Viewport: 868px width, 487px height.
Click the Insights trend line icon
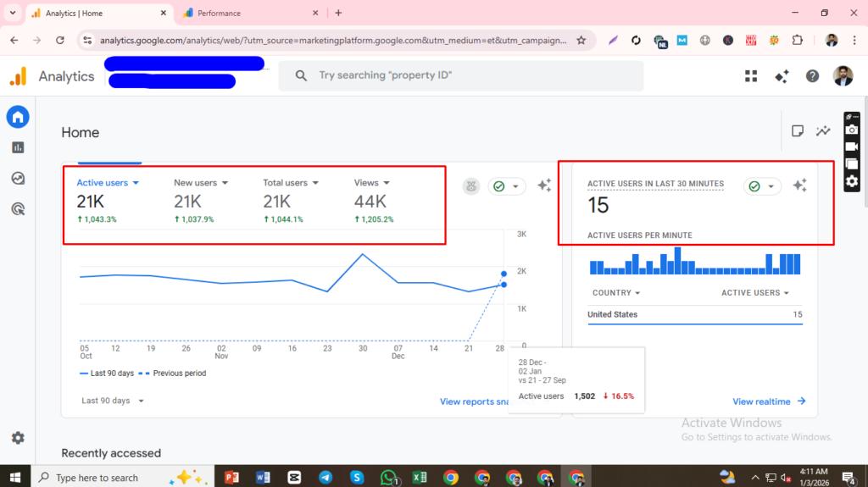[x=823, y=131]
